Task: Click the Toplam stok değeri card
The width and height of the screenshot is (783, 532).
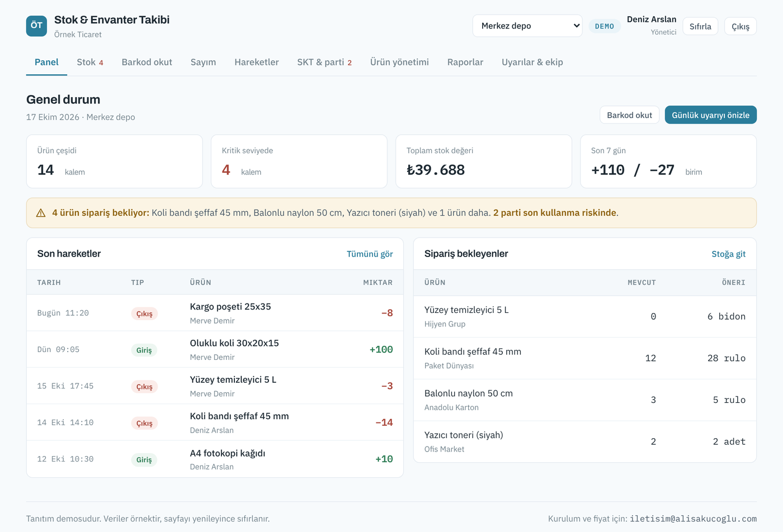Action: coord(484,161)
